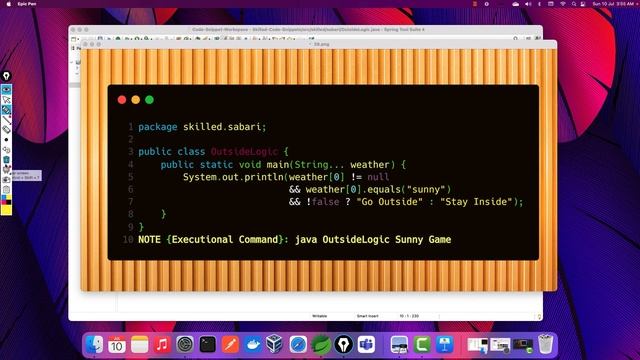Screen dimensions: 640x360
Task: Select the highlighted marker tool in Epic Pen
Action: pos(6,110)
